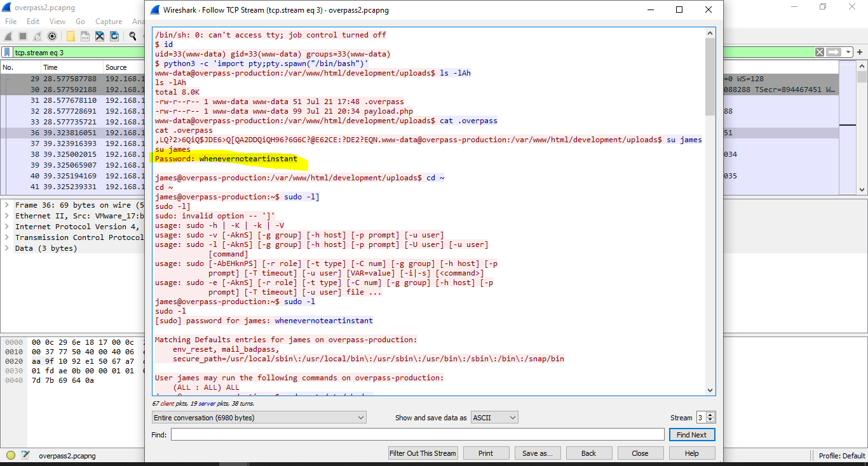Viewport: 868px width, 466px height.
Task: Click the save capture file icon
Action: pos(85,36)
